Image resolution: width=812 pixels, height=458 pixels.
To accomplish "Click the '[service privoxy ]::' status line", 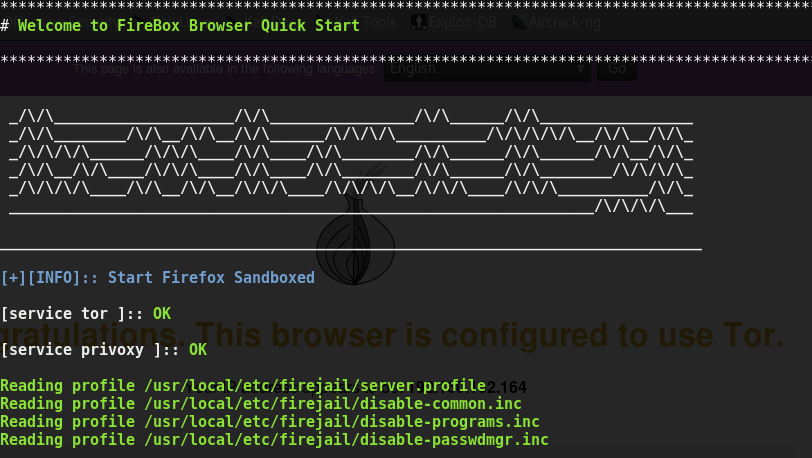I will click(x=90, y=350).
